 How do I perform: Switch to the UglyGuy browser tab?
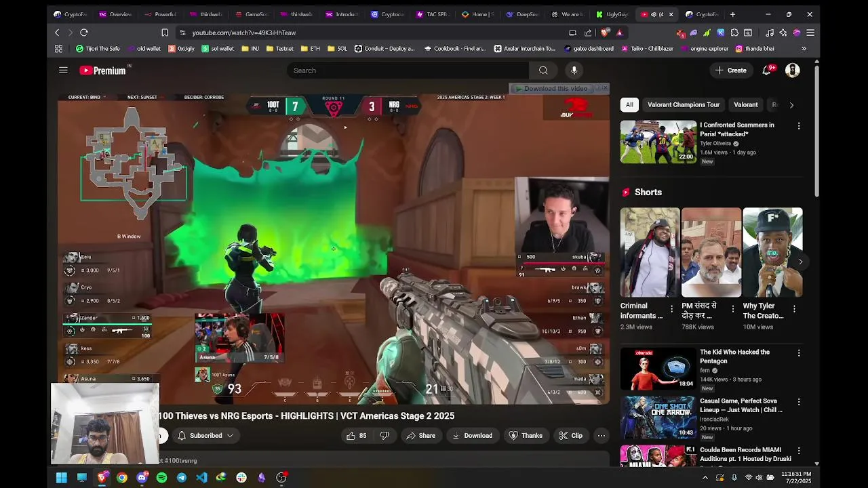[612, 14]
